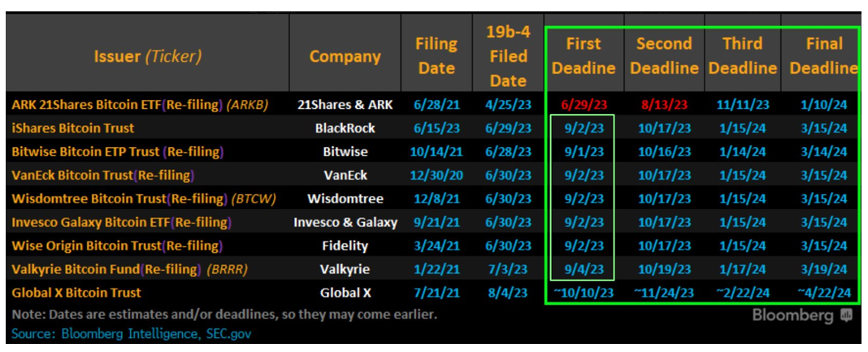This screenshot has width=868, height=352.
Task: Click the Fidelity company cell
Action: (x=345, y=246)
